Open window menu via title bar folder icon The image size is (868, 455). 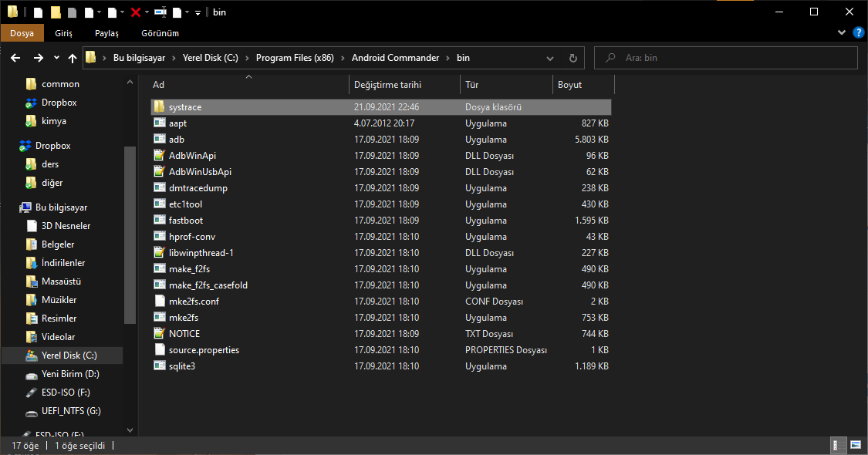tap(13, 12)
